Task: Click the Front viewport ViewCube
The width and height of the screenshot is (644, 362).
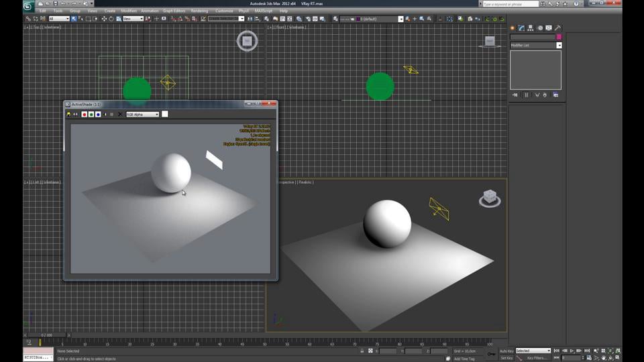Action: [490, 41]
